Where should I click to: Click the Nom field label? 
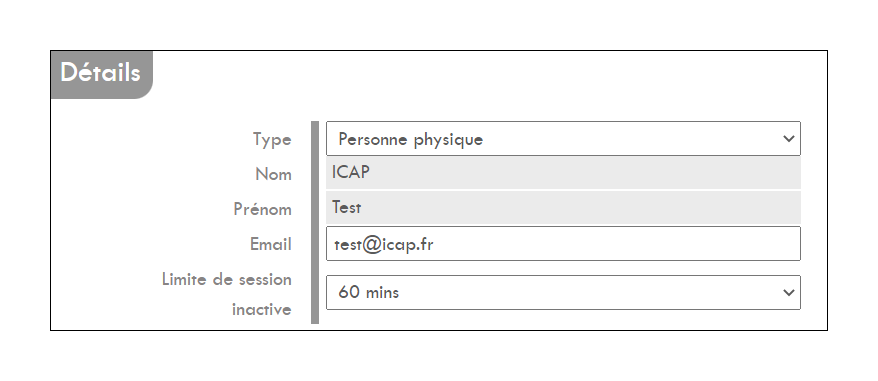(273, 174)
